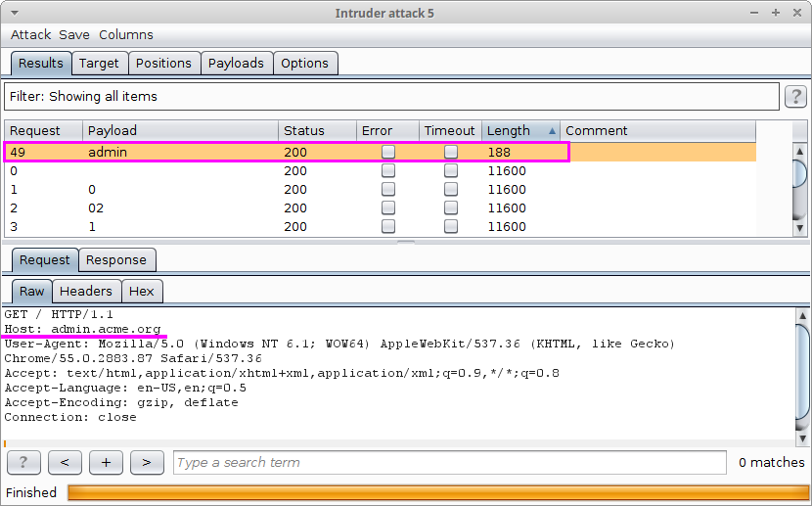This screenshot has height=506, width=812.
Task: Minimize the Intruder attack 5 window
Action: [x=754, y=13]
